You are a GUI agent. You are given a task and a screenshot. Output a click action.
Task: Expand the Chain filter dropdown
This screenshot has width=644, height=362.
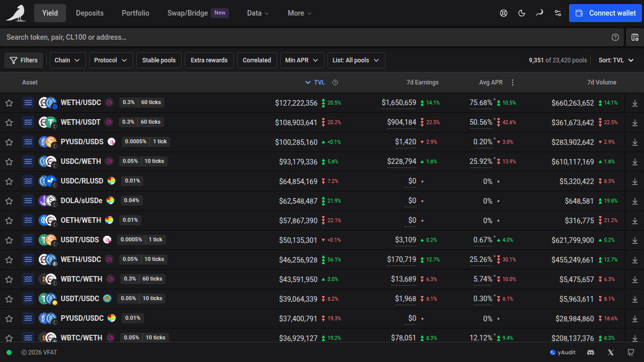pyautogui.click(x=67, y=60)
